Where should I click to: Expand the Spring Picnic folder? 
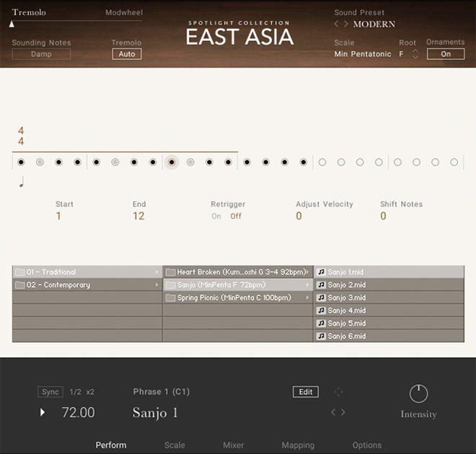(238, 297)
